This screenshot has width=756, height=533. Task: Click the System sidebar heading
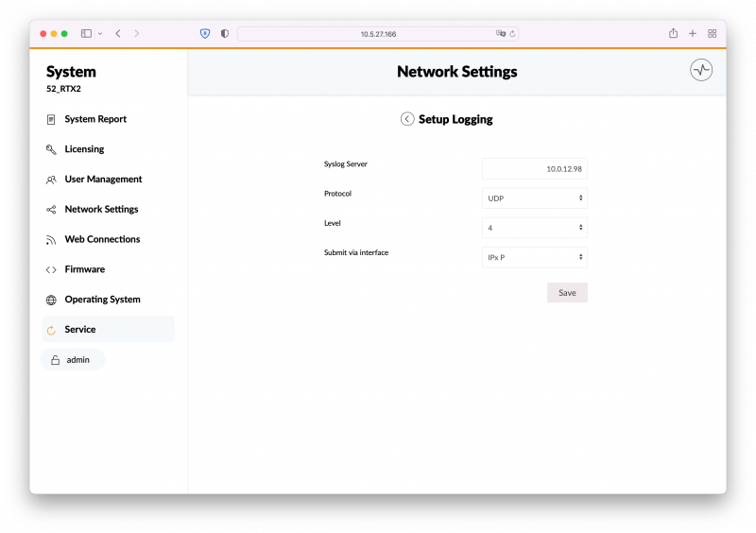point(71,72)
